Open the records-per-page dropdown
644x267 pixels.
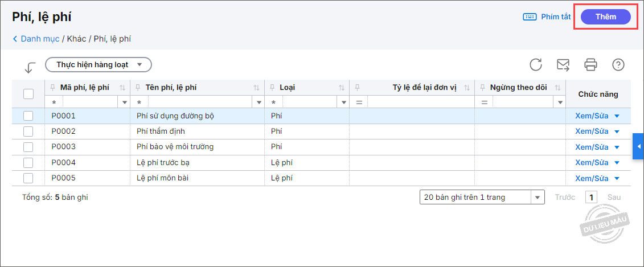click(x=538, y=198)
